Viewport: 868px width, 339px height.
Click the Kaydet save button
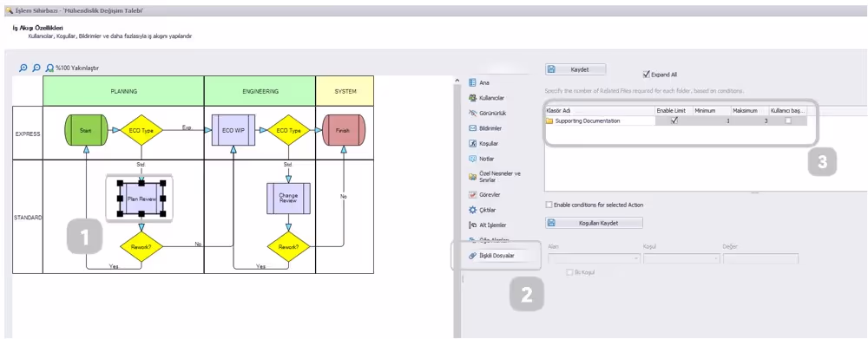[x=575, y=69]
